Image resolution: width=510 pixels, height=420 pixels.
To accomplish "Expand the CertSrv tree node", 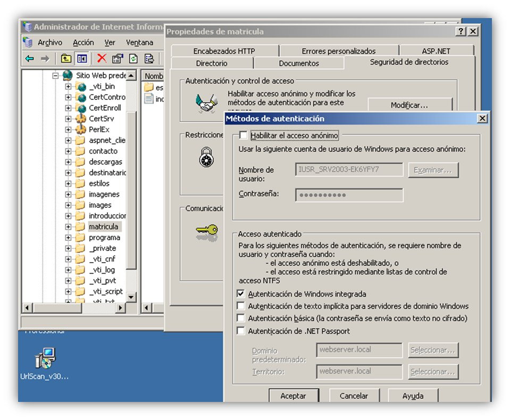I will (x=68, y=119).
